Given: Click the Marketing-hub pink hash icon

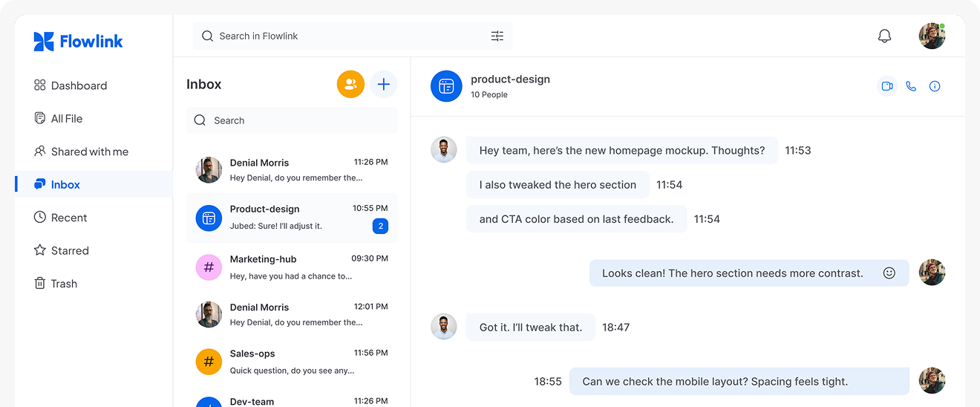Looking at the screenshot, I should 209,267.
